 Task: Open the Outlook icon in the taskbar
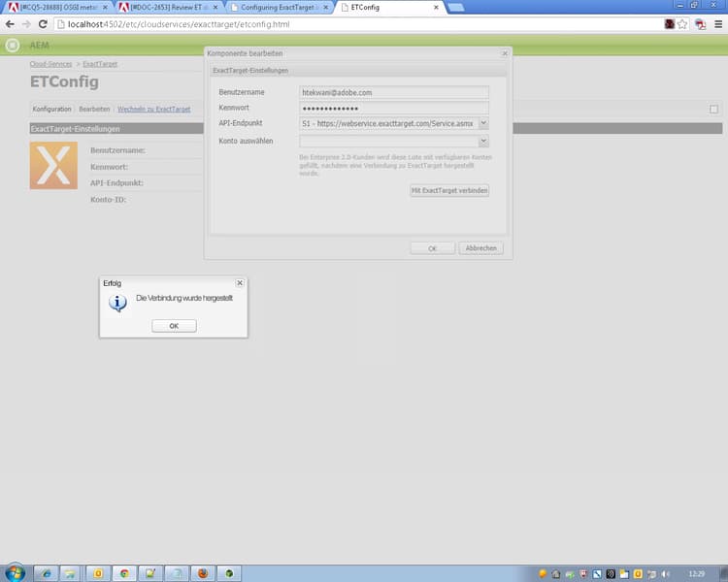coord(98,573)
